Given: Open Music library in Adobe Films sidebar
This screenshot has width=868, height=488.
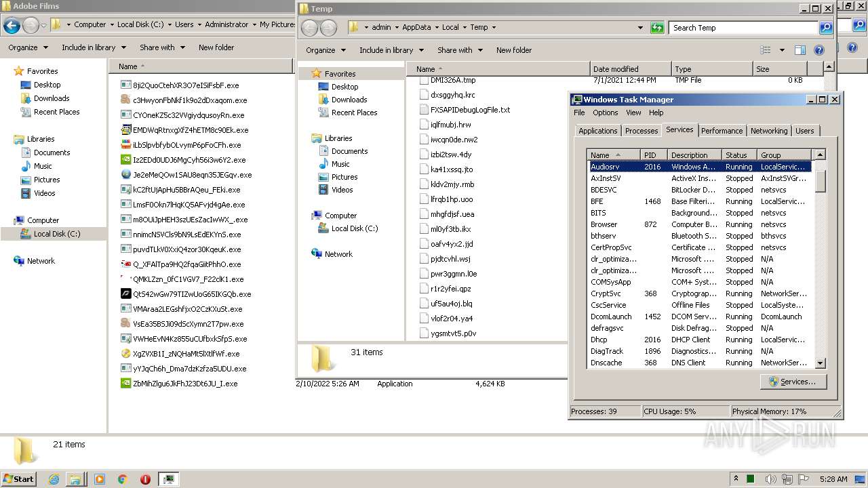Looking at the screenshot, I should [x=43, y=166].
